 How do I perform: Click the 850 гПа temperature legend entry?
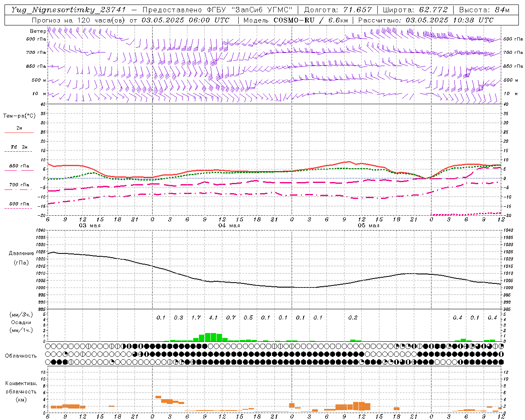[19, 166]
